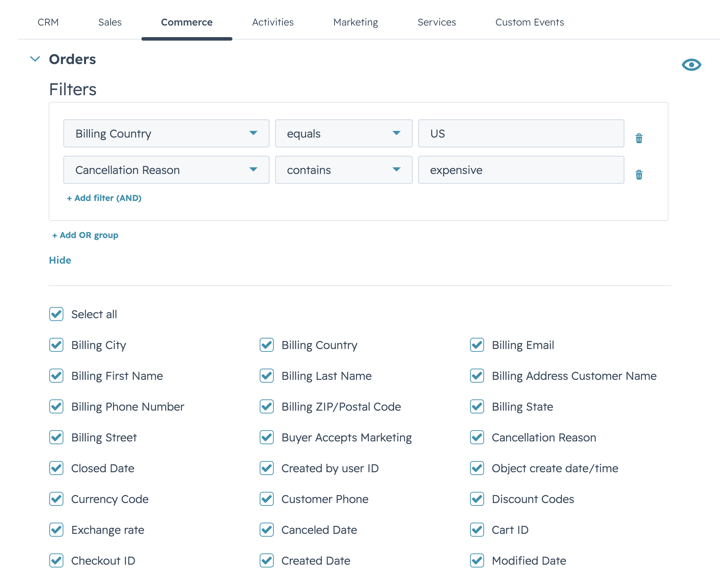Switch to the Sales tab
The height and width of the screenshot is (579, 728).
click(x=110, y=22)
